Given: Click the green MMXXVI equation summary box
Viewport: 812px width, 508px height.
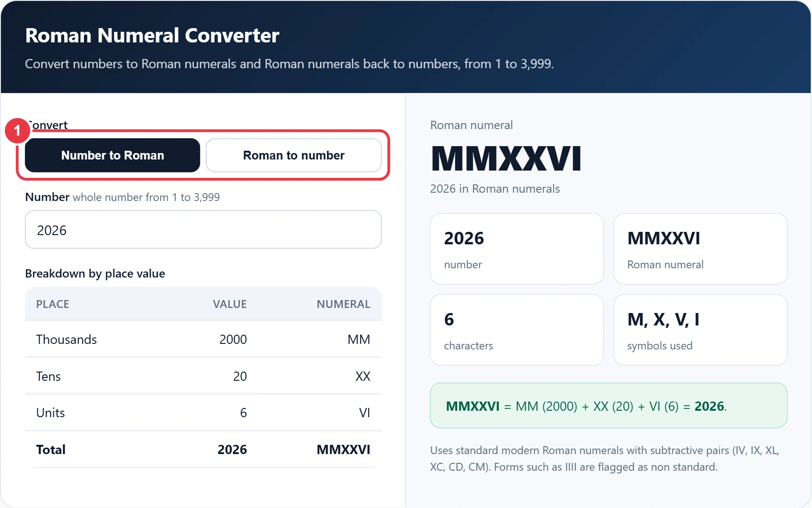Looking at the screenshot, I should coord(609,406).
